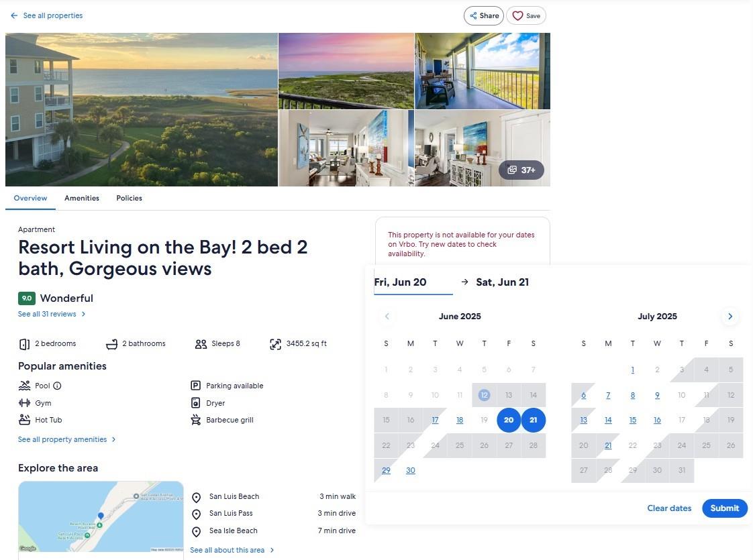Screen dimensions: 753x560
Task: Click the back arrow beside See all properties
Action: [14, 15]
